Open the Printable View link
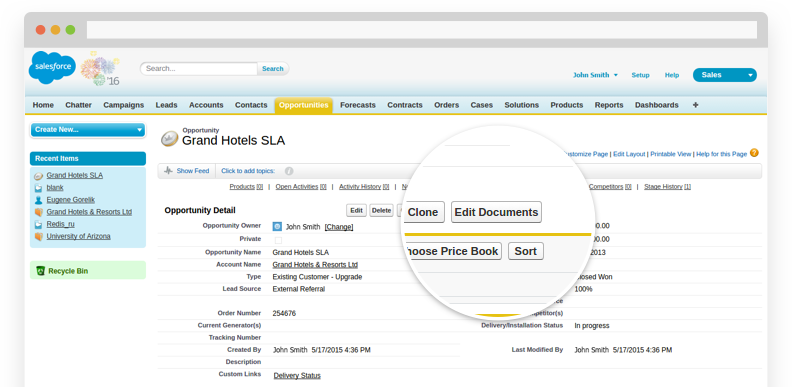792x387 pixels. [x=671, y=154]
